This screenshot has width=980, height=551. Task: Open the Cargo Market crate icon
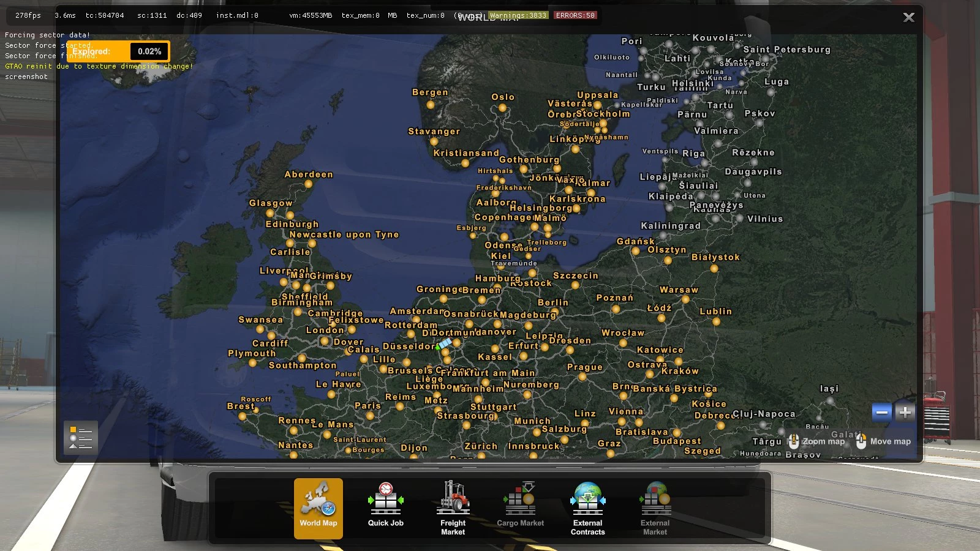click(521, 497)
